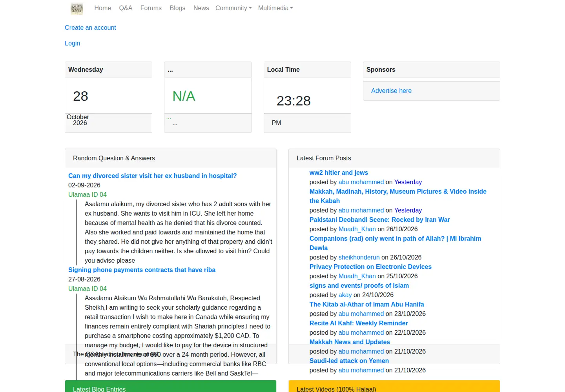
Task: Click the Login link
Action: (72, 43)
